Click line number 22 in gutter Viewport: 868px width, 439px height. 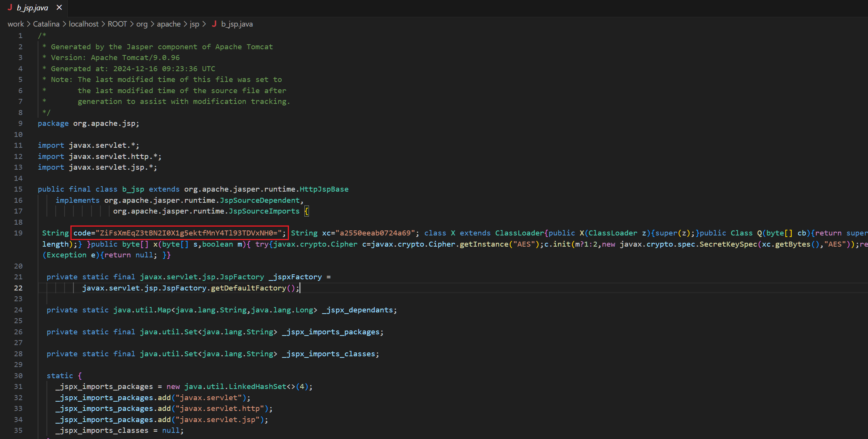click(18, 288)
